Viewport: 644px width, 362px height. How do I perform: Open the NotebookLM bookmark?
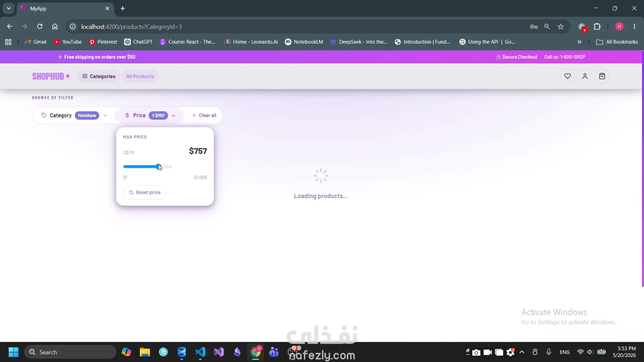(304, 42)
